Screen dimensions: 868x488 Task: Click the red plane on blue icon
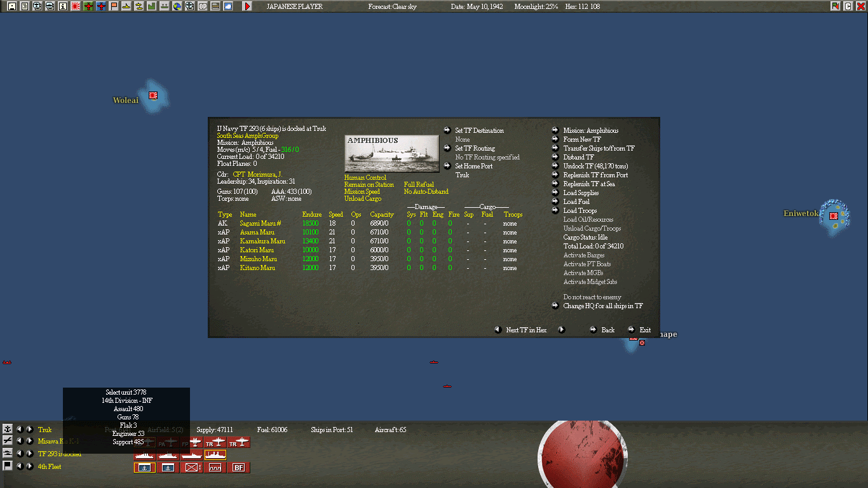click(x=101, y=6)
